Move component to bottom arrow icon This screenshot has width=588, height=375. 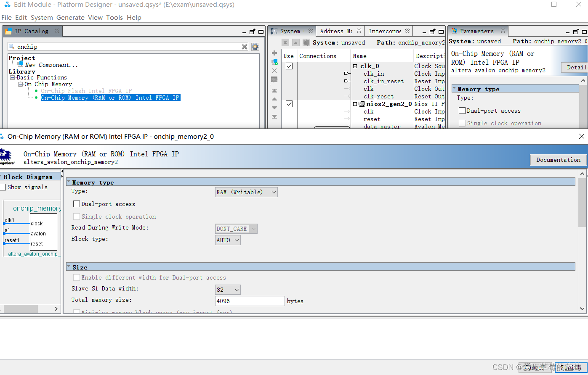pyautogui.click(x=274, y=117)
